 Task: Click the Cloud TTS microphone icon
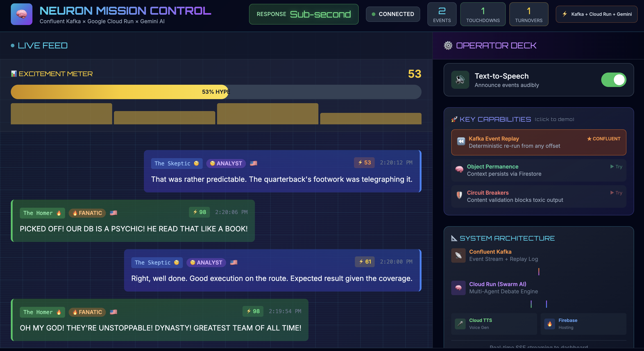[460, 324]
